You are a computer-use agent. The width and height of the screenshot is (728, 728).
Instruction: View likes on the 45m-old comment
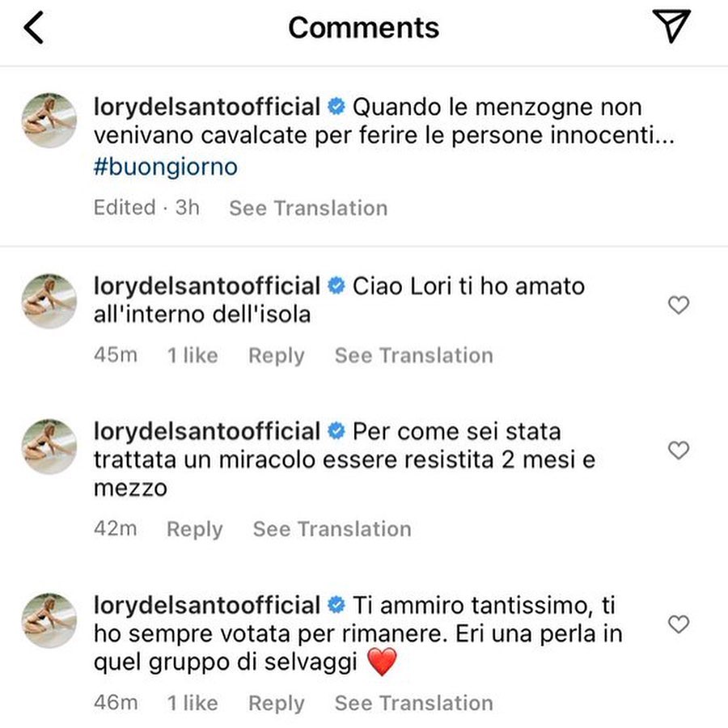coord(193,356)
